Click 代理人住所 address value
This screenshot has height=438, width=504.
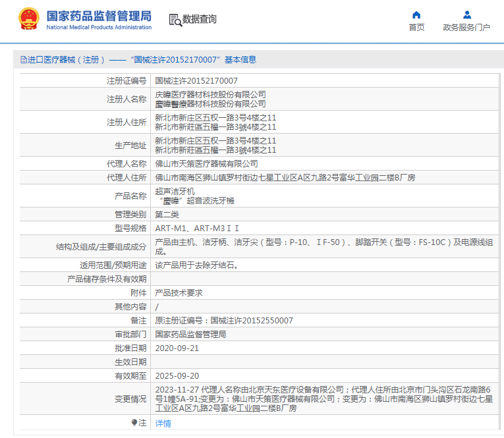(285, 178)
